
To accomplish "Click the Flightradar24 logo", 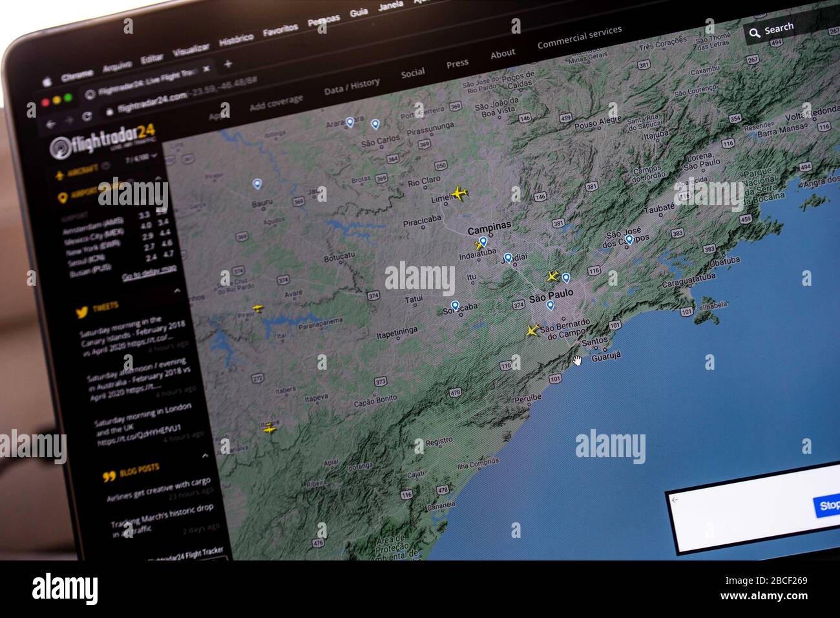I will pos(101,142).
